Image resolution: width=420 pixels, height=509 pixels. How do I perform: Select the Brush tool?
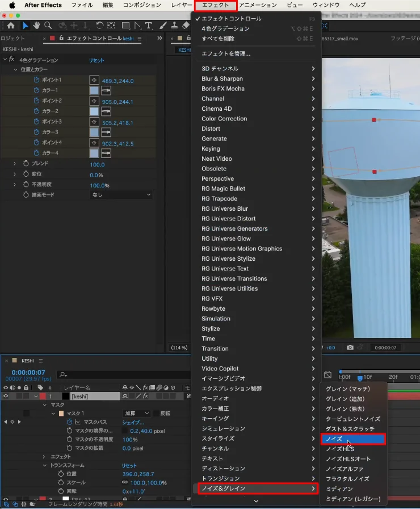coord(163,26)
